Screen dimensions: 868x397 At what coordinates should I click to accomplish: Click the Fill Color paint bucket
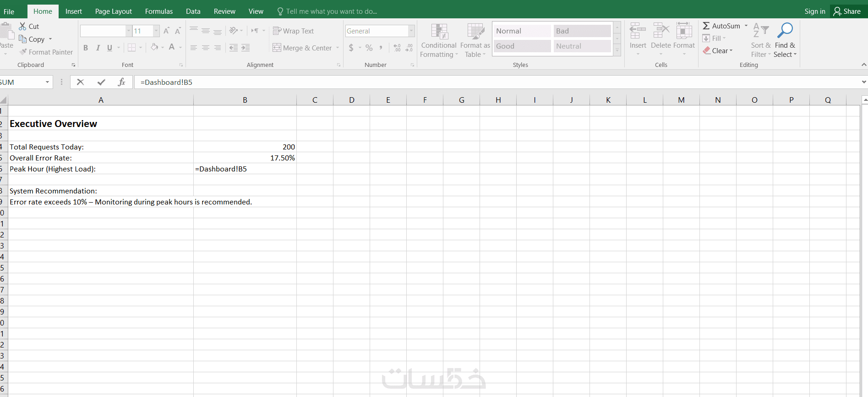tap(154, 47)
